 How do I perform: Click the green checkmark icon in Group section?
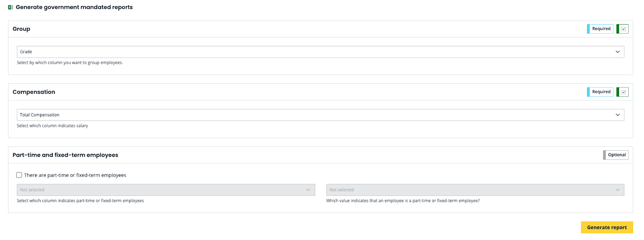click(623, 29)
